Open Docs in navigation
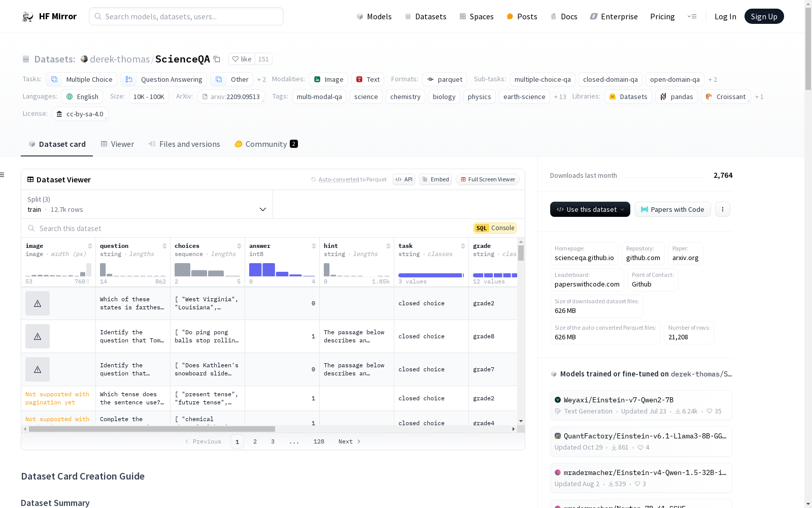 [564, 16]
